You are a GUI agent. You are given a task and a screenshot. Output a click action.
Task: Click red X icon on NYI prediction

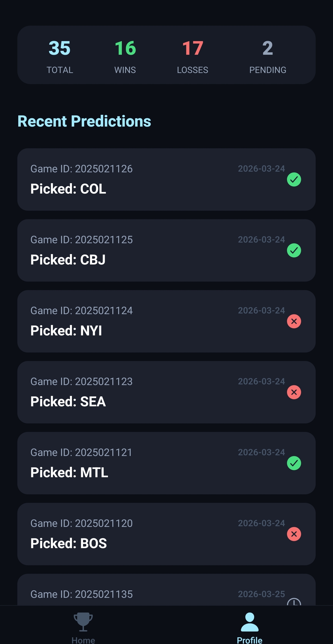(294, 321)
